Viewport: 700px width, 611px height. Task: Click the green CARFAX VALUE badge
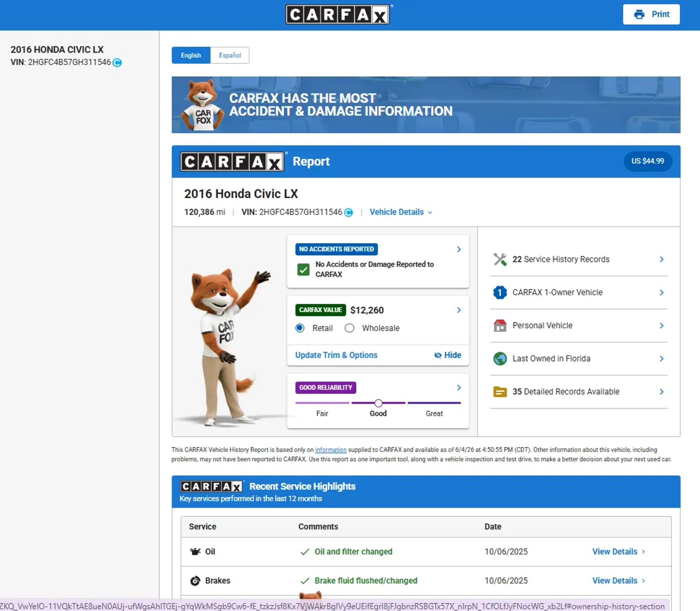pyautogui.click(x=321, y=310)
